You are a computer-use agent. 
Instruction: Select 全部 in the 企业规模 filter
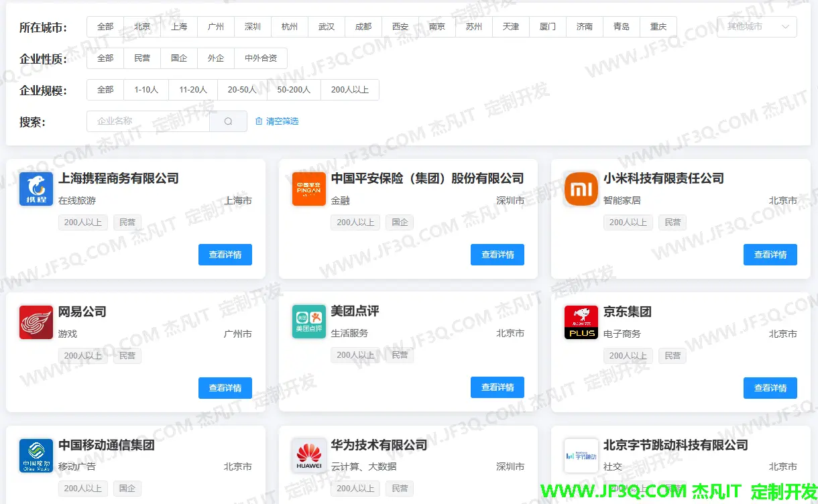[x=105, y=90]
